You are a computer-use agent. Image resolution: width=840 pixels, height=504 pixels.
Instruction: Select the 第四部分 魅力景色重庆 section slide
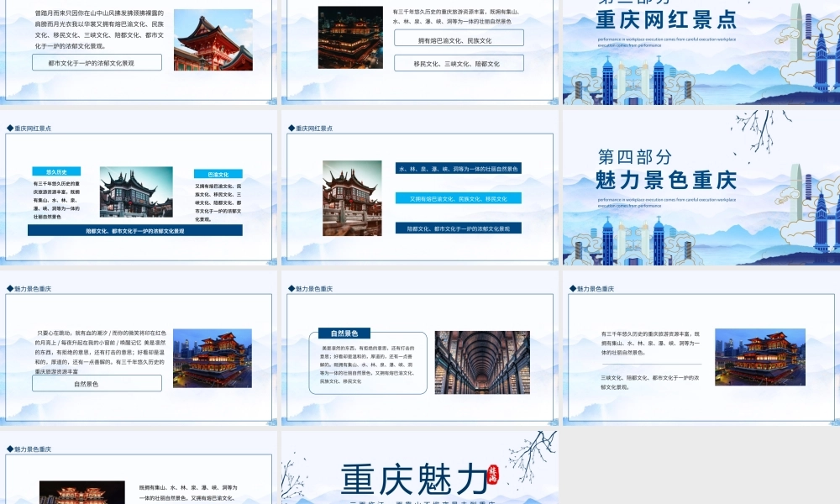[x=701, y=187]
